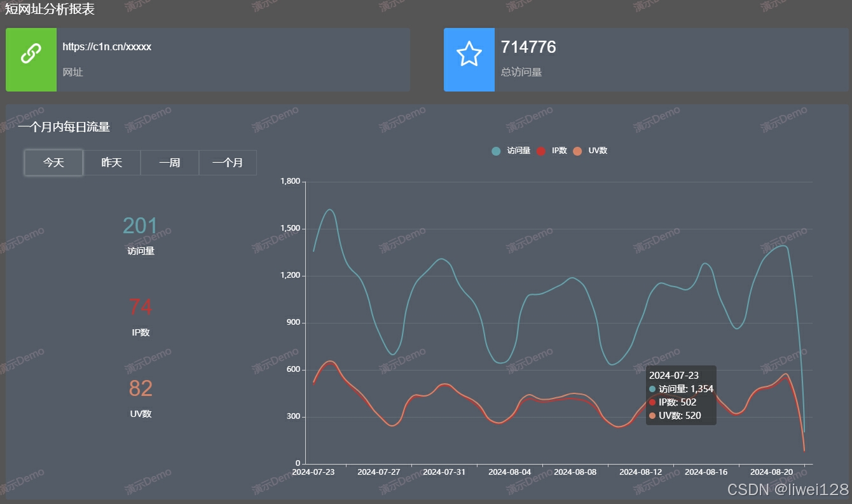Click the 短网址分析报表 page title

coord(50,9)
